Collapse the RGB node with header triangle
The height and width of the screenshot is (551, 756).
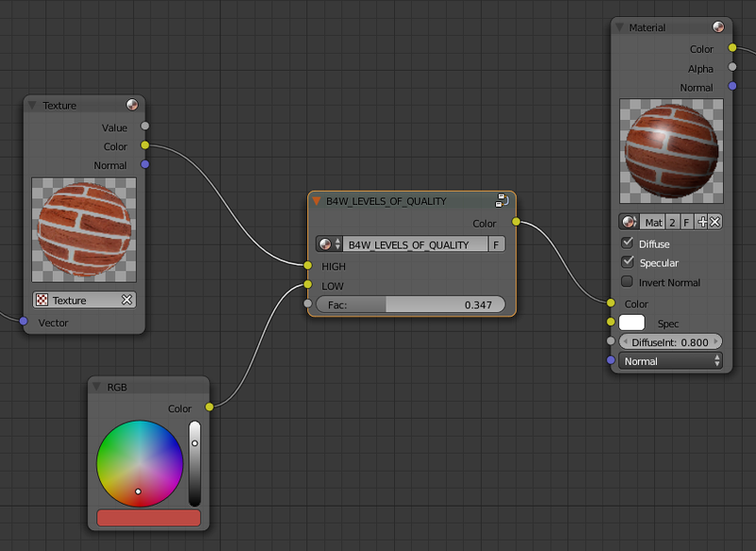[x=96, y=387]
